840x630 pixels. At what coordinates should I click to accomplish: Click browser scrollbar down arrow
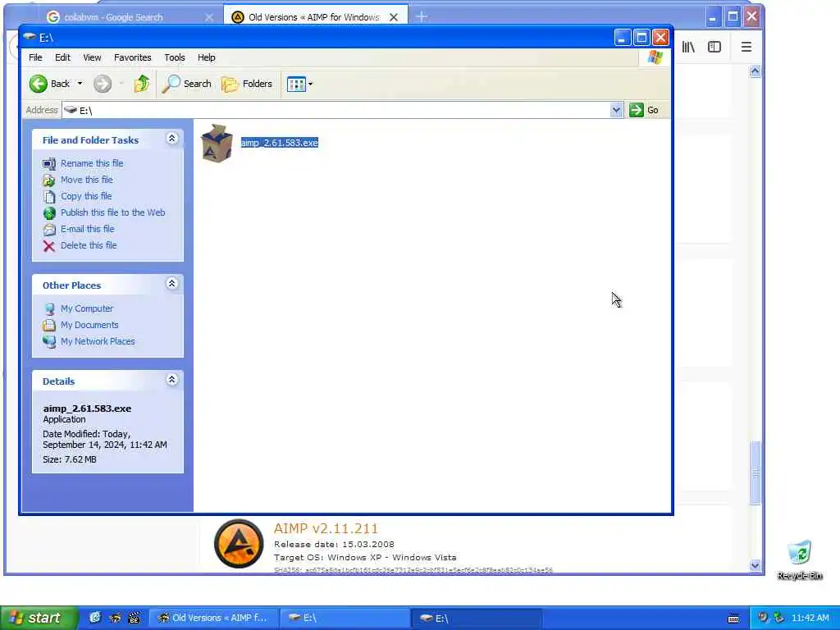coord(756,565)
